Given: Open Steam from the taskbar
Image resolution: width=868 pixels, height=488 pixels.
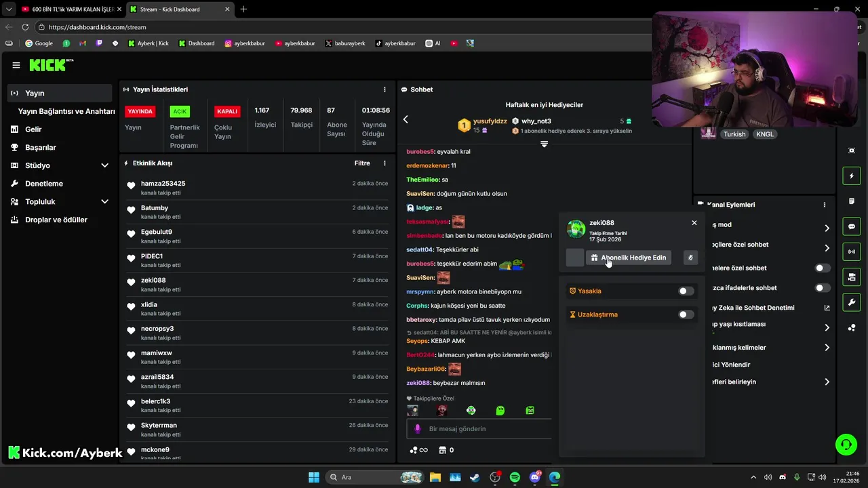Looking at the screenshot, I should 475,477.
